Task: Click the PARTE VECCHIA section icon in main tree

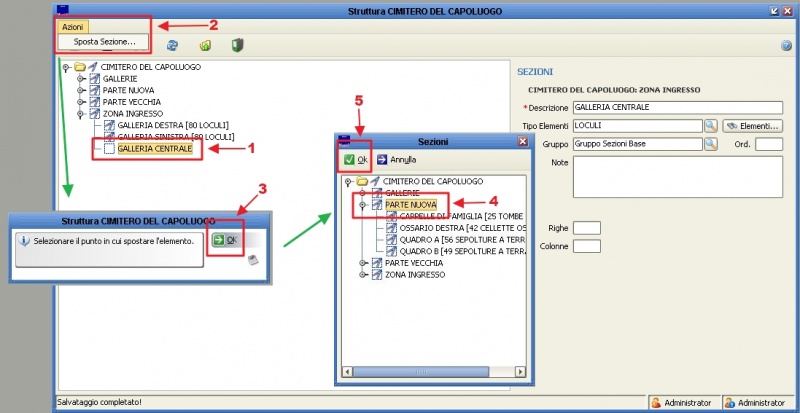Action: (94, 102)
